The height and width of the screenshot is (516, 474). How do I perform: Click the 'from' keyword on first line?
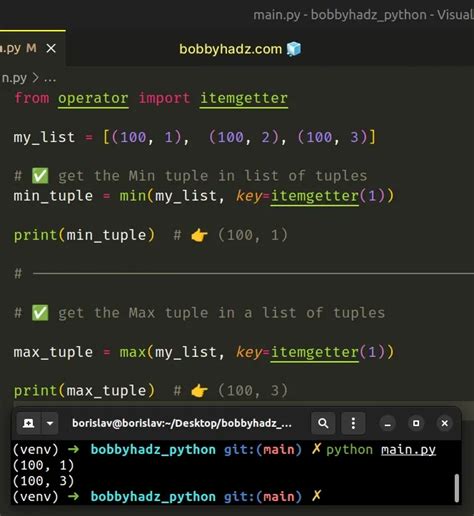click(x=32, y=98)
